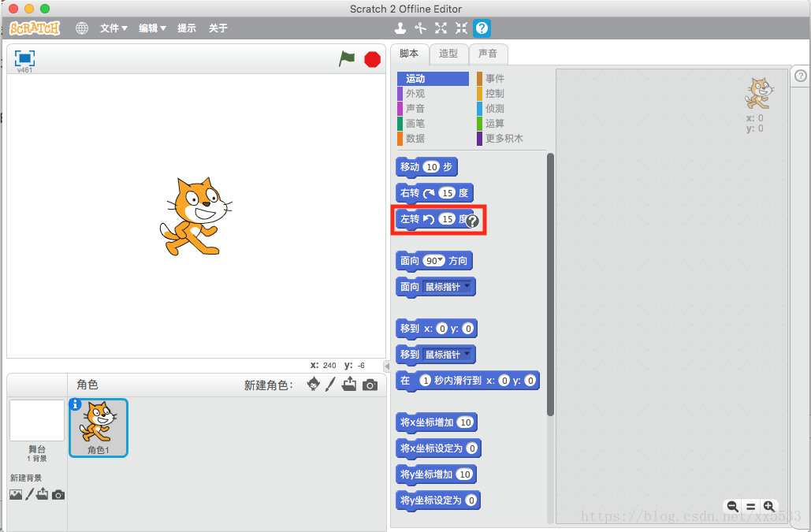Image resolution: width=811 pixels, height=532 pixels.
Task: Click the Scratch logo
Action: pyautogui.click(x=35, y=28)
